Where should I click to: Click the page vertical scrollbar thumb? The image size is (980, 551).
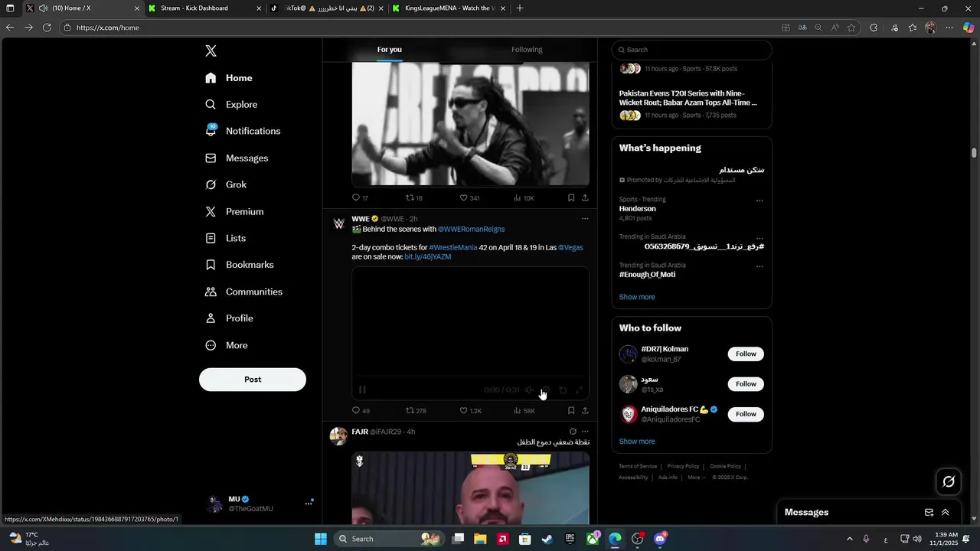974,153
